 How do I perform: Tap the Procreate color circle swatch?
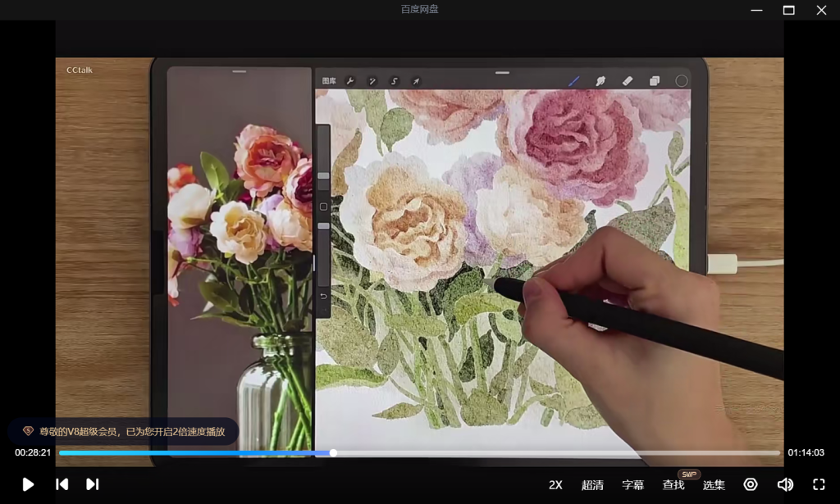681,81
